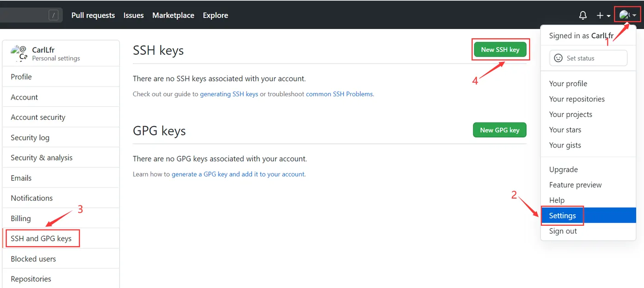Switch to the Emails settings section
Viewport: 644px width, 288px height.
coord(21,178)
